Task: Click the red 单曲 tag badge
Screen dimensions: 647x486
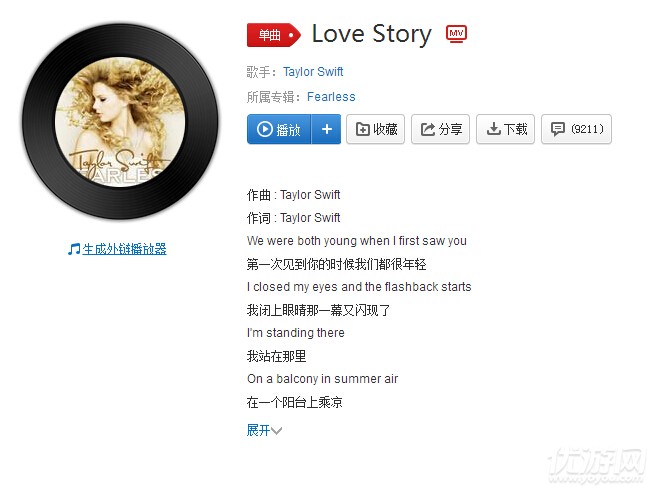Action: pyautogui.click(x=274, y=35)
